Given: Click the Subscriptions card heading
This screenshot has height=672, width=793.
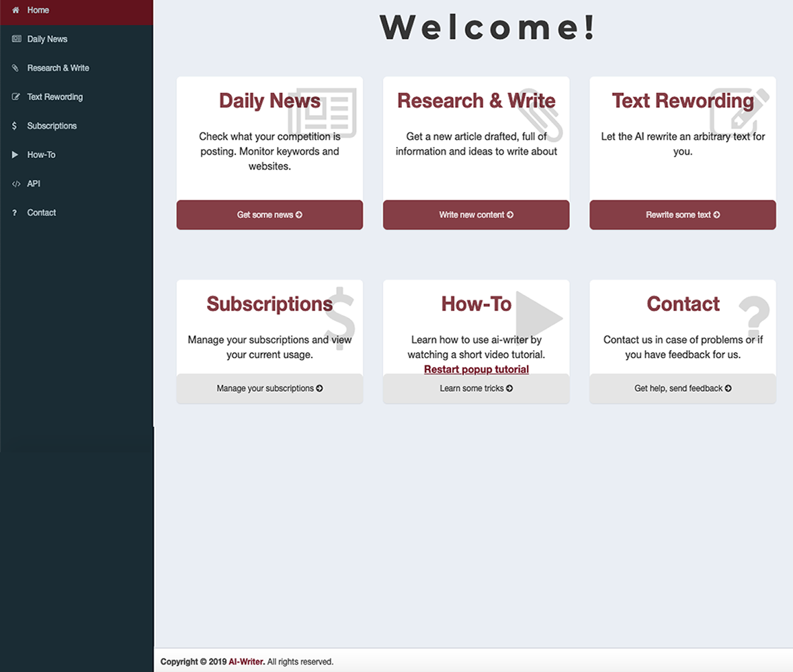Looking at the screenshot, I should tap(269, 304).
